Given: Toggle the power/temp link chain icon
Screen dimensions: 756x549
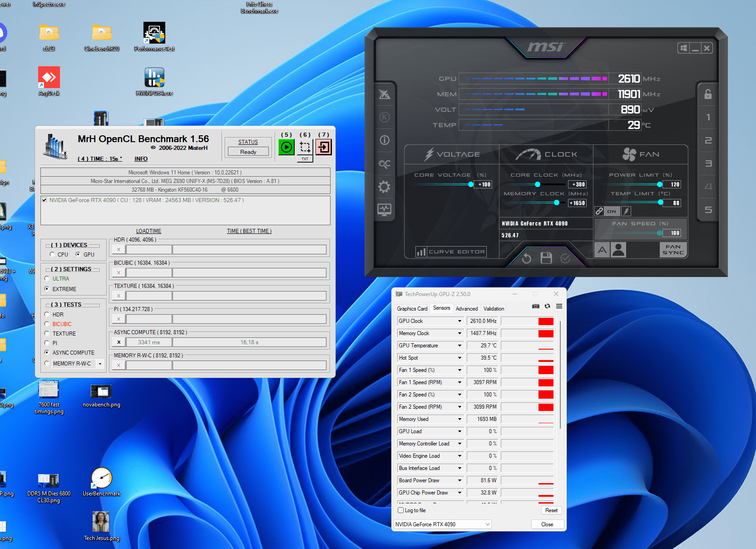Looking at the screenshot, I should click(599, 211).
